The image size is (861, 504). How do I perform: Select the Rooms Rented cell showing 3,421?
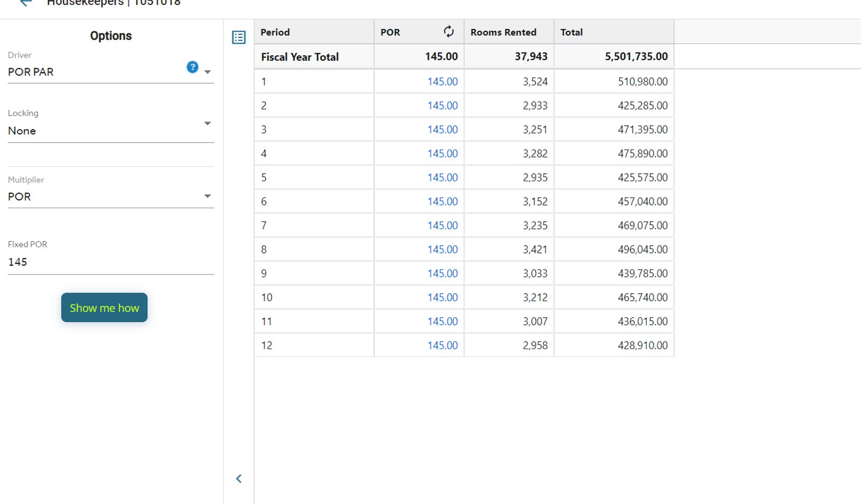point(509,250)
